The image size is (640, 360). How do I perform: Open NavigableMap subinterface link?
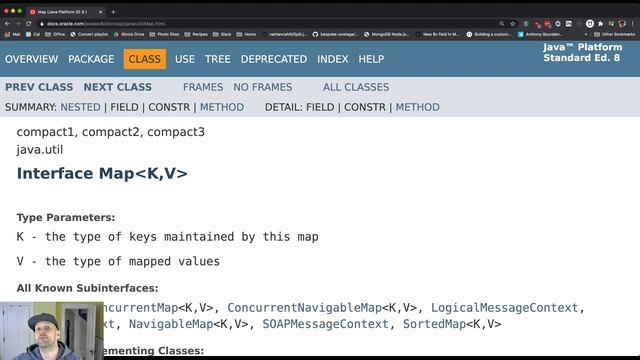(171, 324)
